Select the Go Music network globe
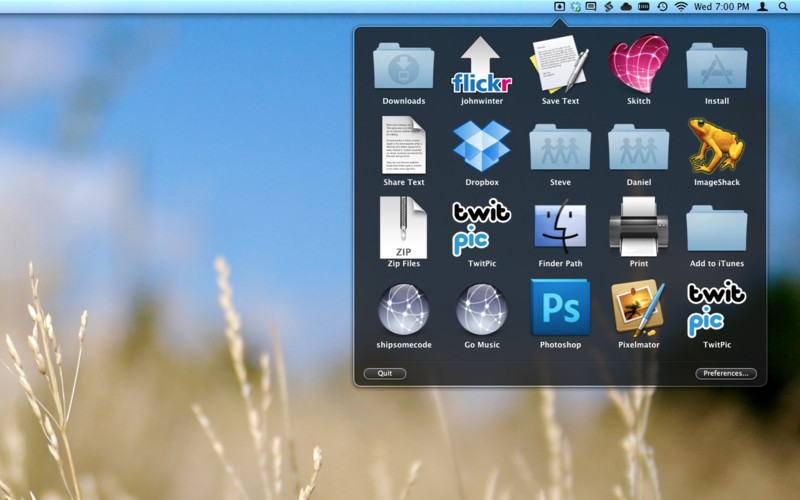The width and height of the screenshot is (800, 500). 481,309
